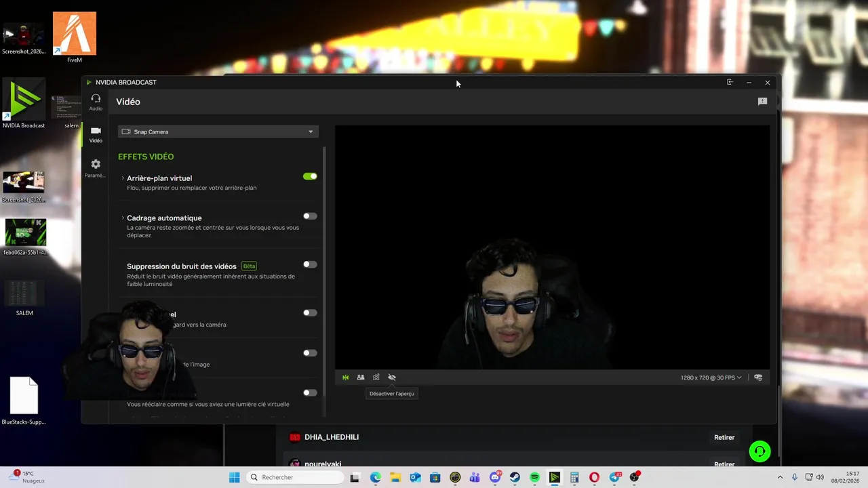Click the green round headset button
The image size is (868, 488).
point(759,451)
